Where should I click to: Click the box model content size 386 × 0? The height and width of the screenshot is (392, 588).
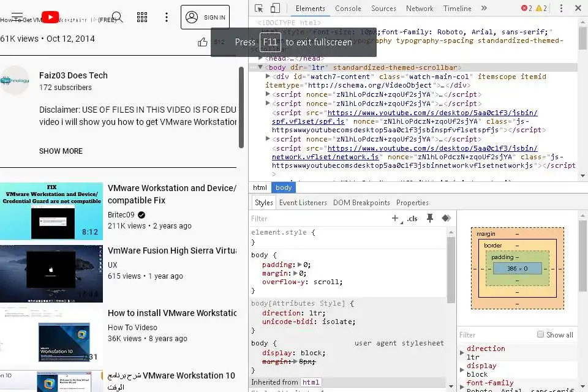[517, 269]
